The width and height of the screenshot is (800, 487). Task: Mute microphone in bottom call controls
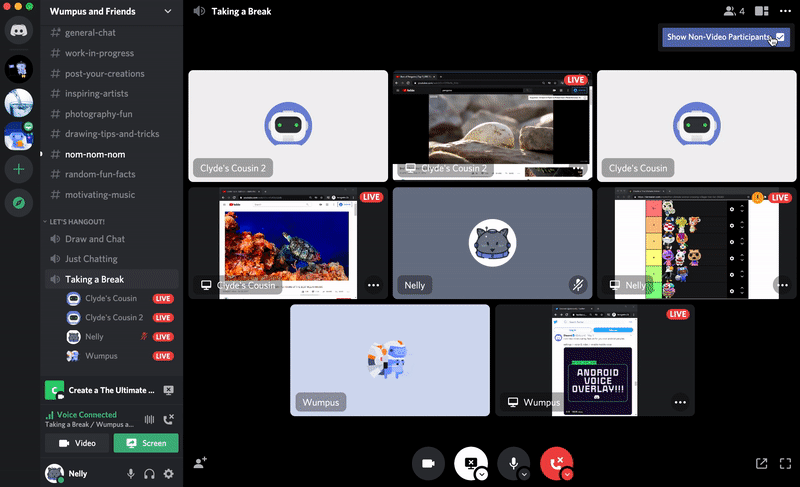513,463
